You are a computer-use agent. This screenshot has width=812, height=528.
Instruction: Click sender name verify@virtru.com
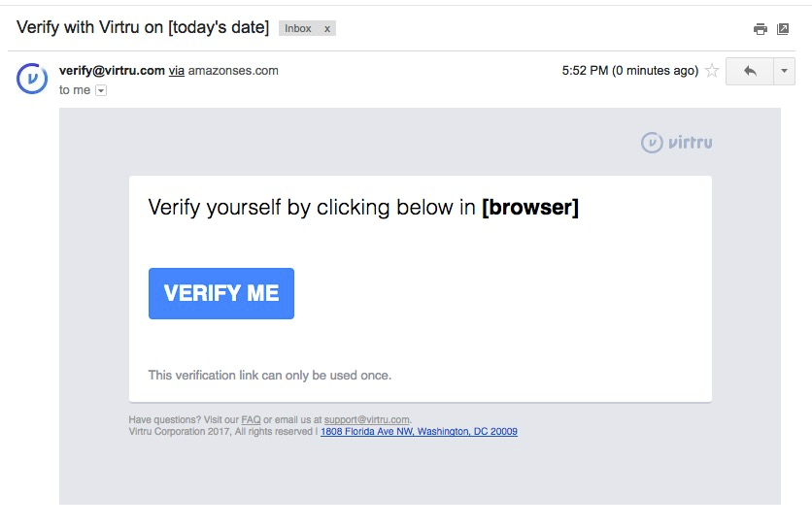point(112,71)
